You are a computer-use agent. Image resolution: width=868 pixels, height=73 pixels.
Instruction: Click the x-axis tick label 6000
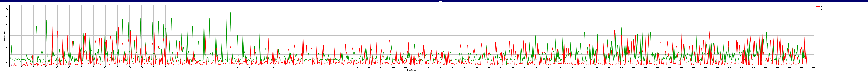pos(730,68)
